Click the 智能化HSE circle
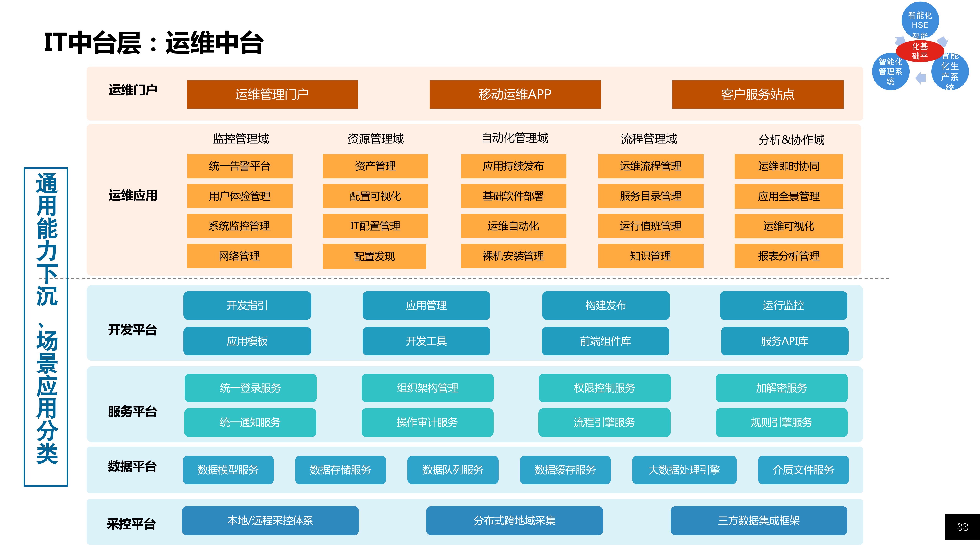This screenshot has height=551, width=980. tap(920, 20)
